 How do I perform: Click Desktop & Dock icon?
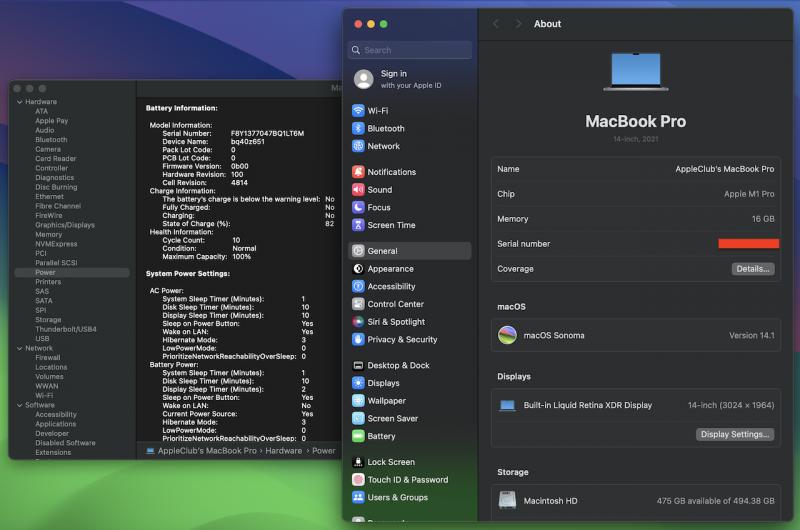pos(358,365)
